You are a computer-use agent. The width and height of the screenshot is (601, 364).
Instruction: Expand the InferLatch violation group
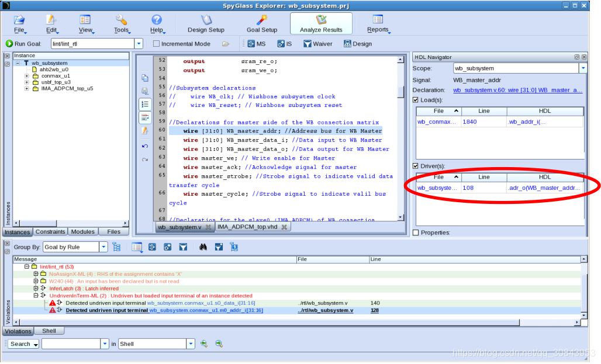click(36, 288)
